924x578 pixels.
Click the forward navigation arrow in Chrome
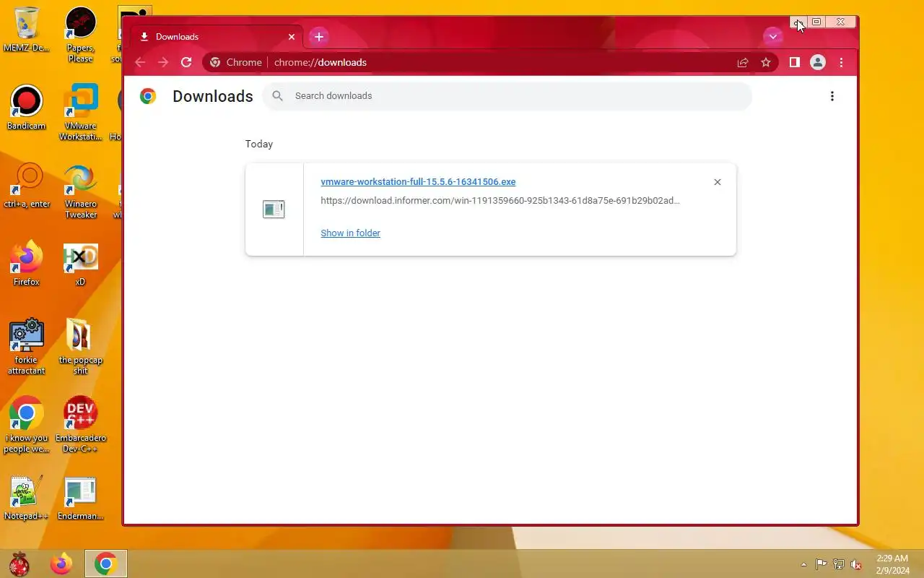(x=163, y=62)
